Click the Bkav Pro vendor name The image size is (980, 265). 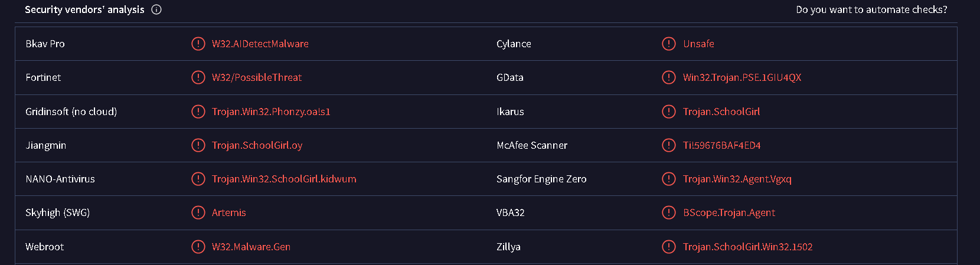[x=45, y=44]
